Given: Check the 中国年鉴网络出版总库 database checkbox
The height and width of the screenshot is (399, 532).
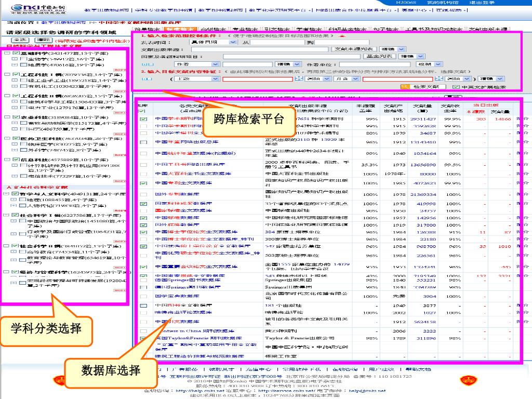Looking at the screenshot, I should pos(143,142).
